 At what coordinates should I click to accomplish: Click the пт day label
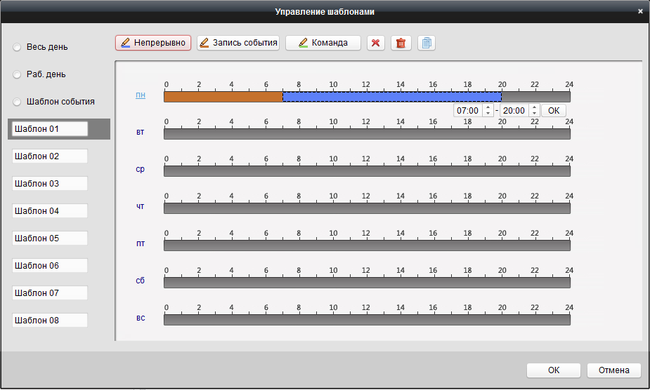[141, 244]
